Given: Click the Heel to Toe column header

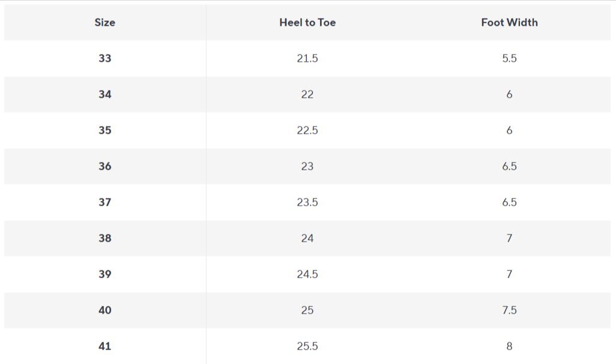Looking at the screenshot, I should coord(307,23).
